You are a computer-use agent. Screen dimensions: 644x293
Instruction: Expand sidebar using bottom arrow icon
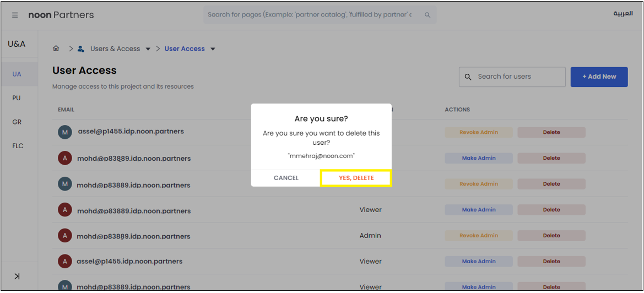click(17, 276)
